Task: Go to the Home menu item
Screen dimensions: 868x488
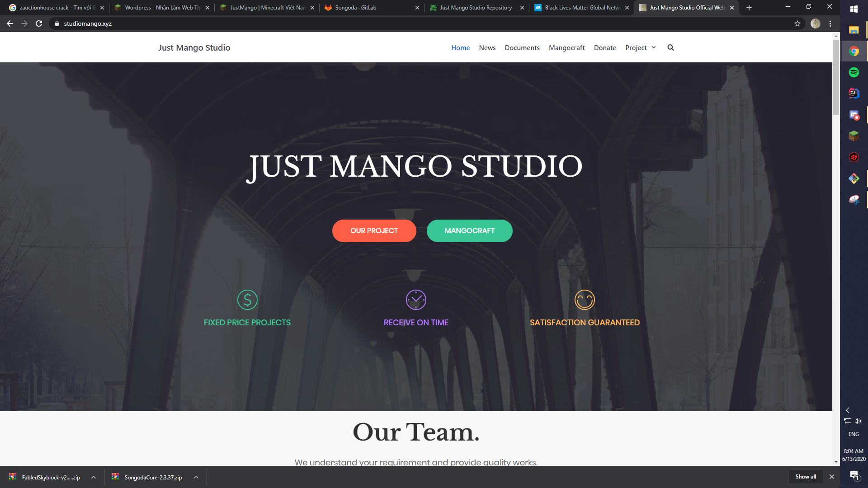Action: [460, 47]
